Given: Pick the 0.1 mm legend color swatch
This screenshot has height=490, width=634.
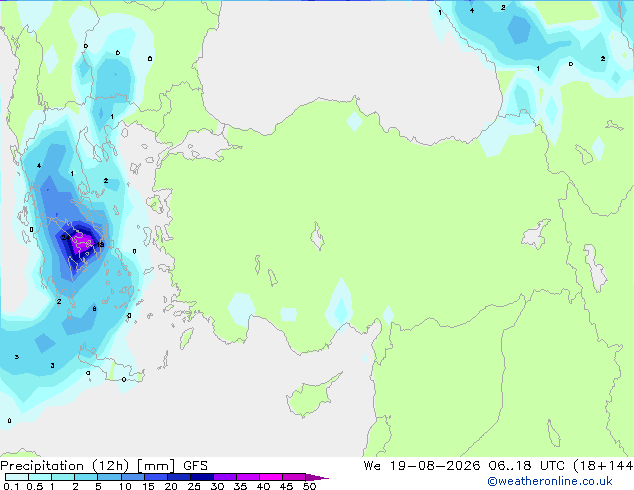Looking at the screenshot, I should (x=17, y=477).
